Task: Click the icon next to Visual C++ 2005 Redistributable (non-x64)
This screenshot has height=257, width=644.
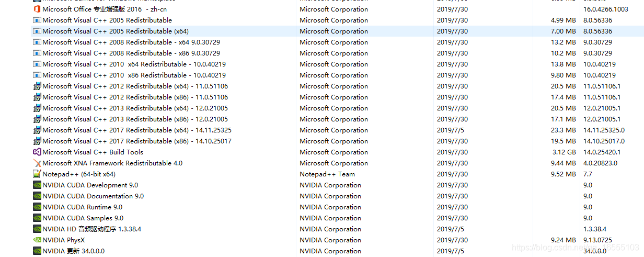Action: click(37, 20)
